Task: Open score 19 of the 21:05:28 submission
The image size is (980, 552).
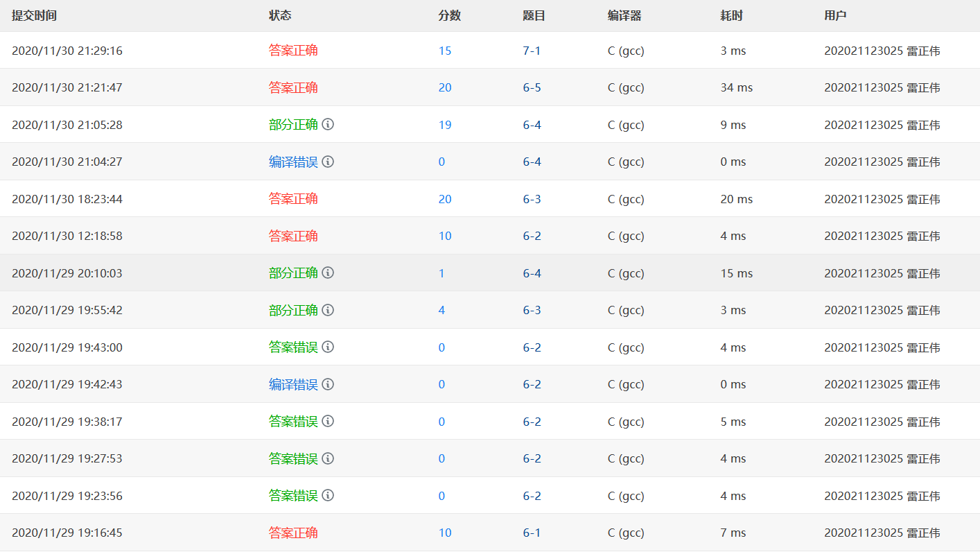Action: coord(445,125)
